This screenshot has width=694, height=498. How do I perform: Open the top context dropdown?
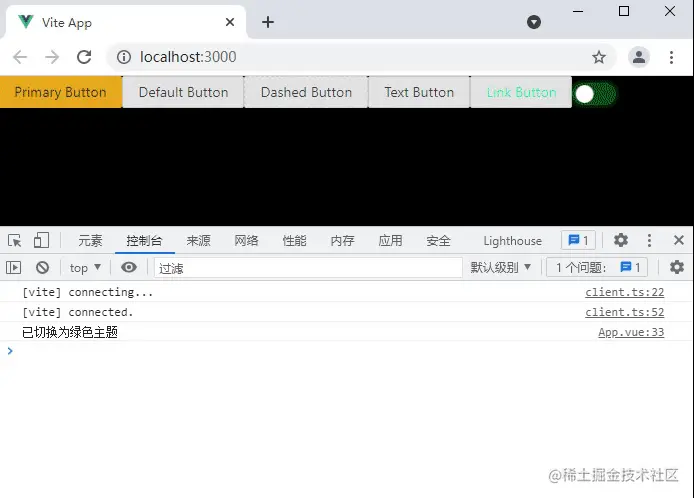pos(85,268)
